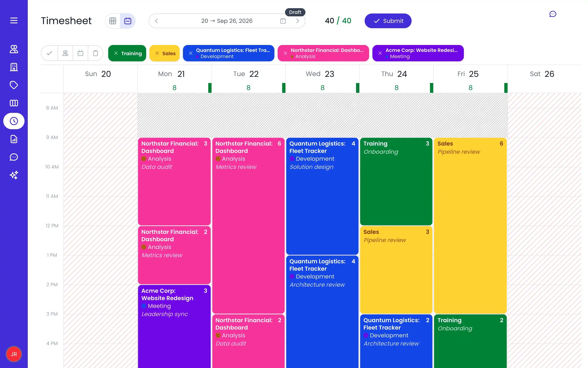Click the Fri 25 day header
The width and height of the screenshot is (588, 368).
(468, 74)
